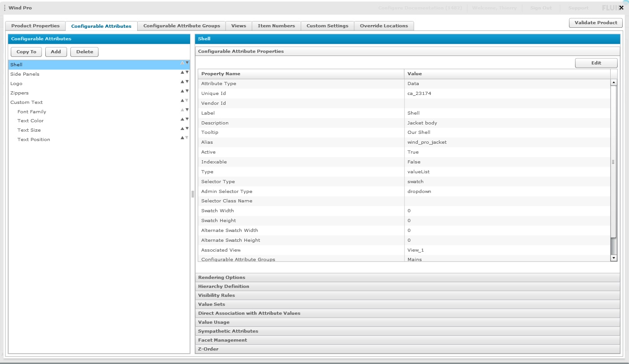Expand the Value Sets section

point(212,304)
